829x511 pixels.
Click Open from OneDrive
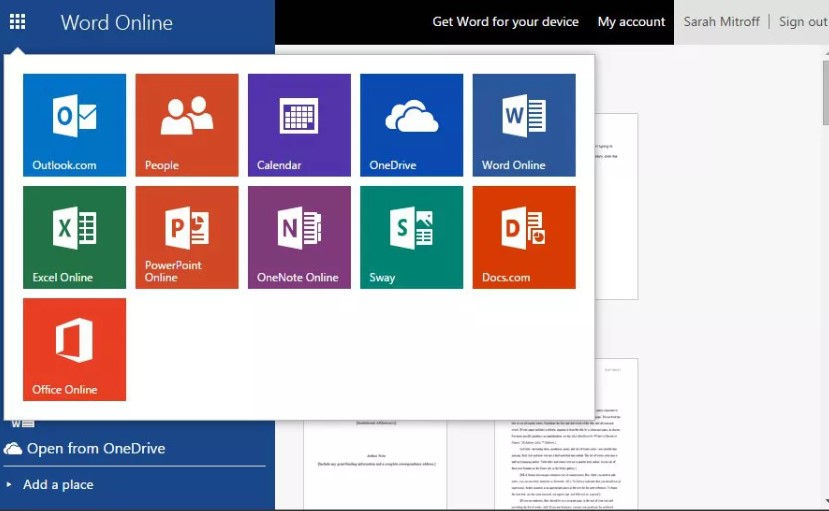96,449
